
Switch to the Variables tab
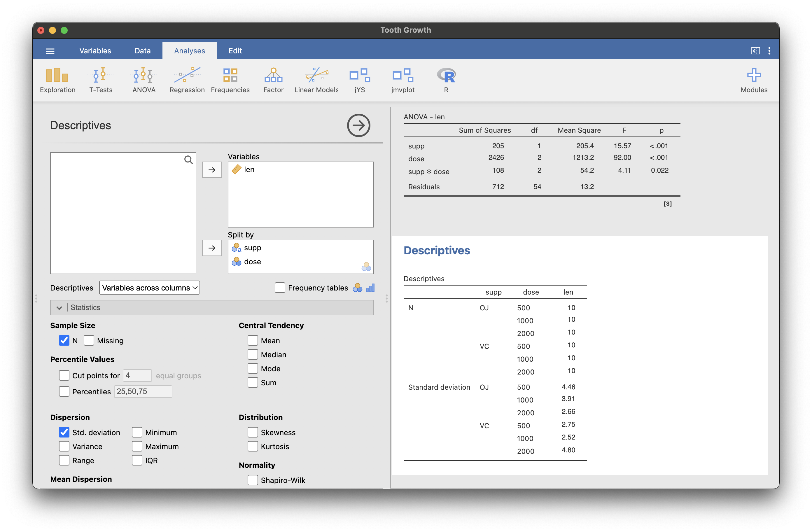pos(95,50)
